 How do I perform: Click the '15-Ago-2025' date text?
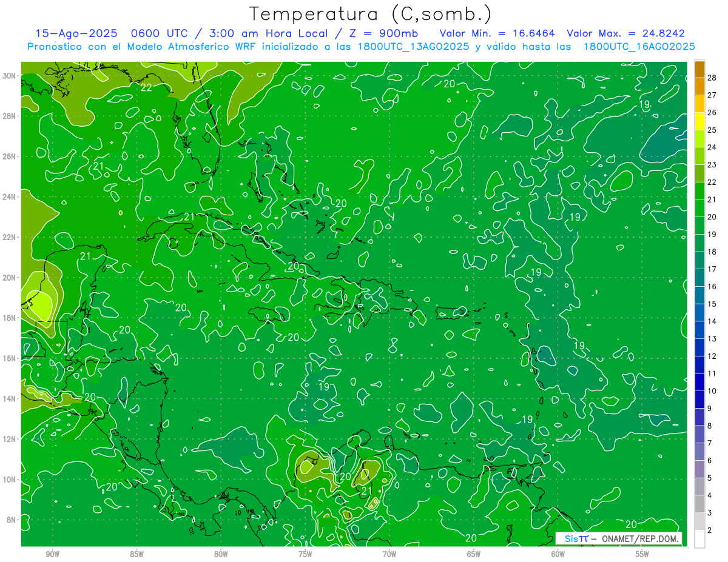tap(76, 34)
